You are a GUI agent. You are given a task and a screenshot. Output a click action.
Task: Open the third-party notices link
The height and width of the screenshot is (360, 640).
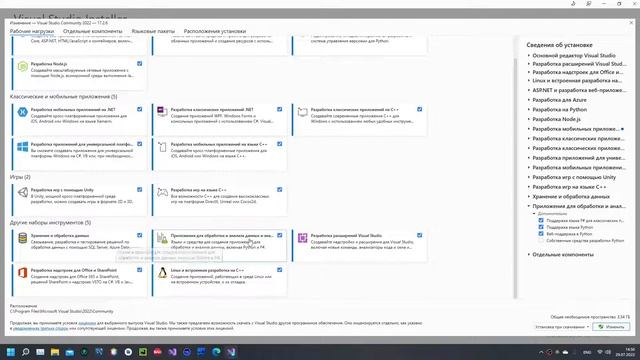point(41,328)
